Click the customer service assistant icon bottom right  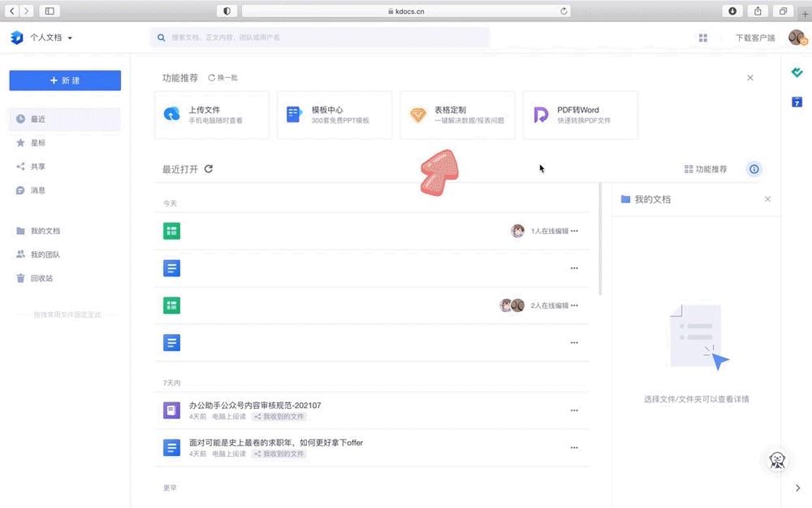[777, 460]
